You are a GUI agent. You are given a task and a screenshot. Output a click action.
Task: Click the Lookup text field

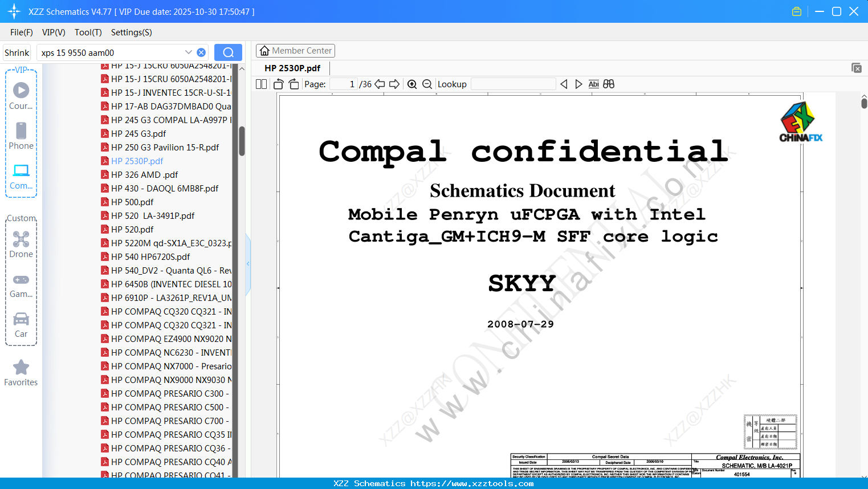(514, 84)
